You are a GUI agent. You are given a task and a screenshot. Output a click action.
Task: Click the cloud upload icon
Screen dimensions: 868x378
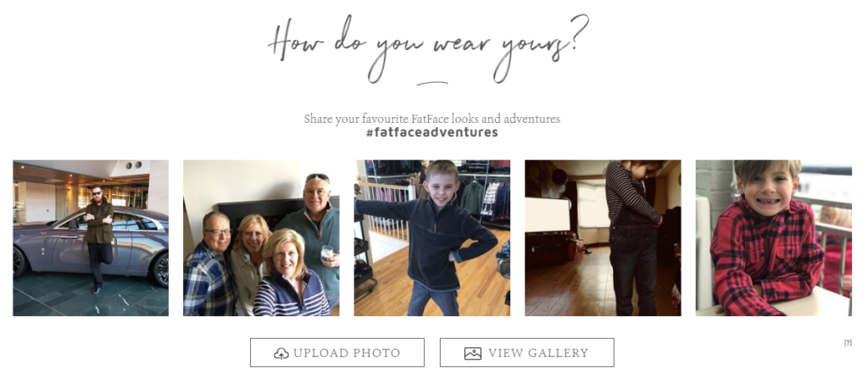pos(281,353)
